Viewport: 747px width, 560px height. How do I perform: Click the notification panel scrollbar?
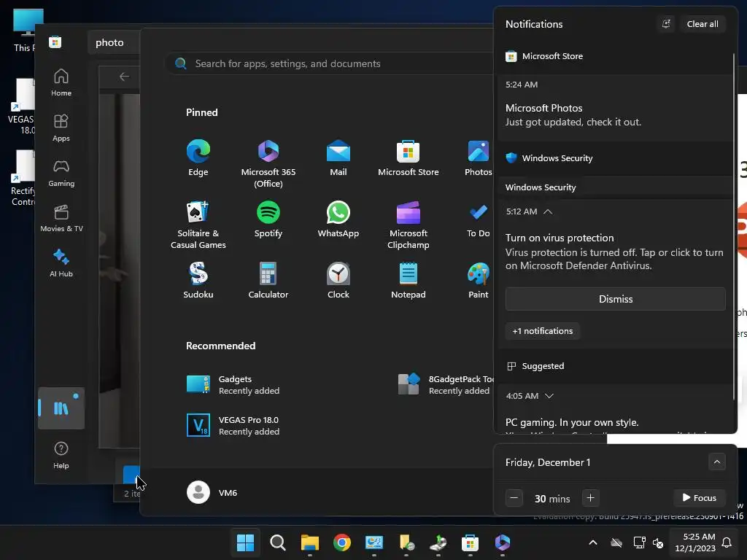(734, 226)
